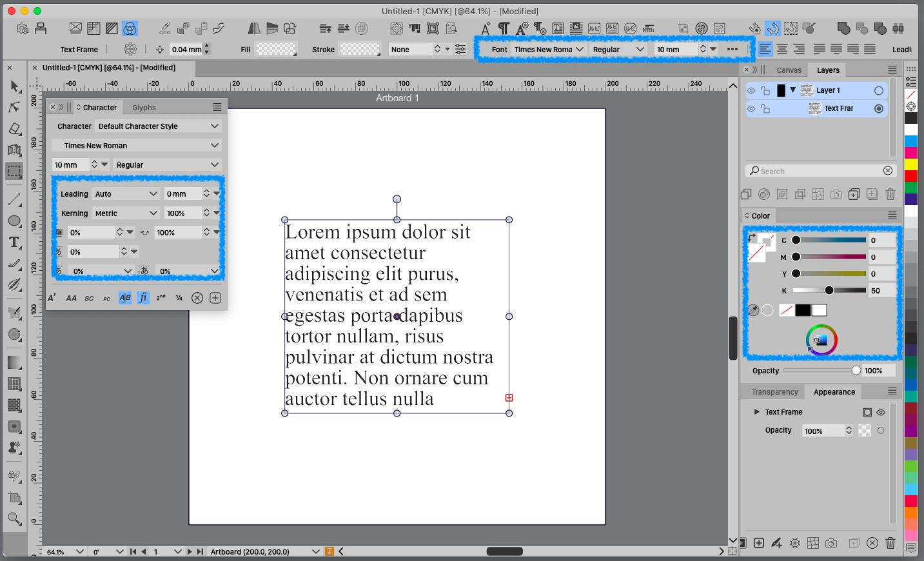This screenshot has height=561, width=924.
Task: Open the Kerning Metric dropdown
Action: [x=126, y=213]
